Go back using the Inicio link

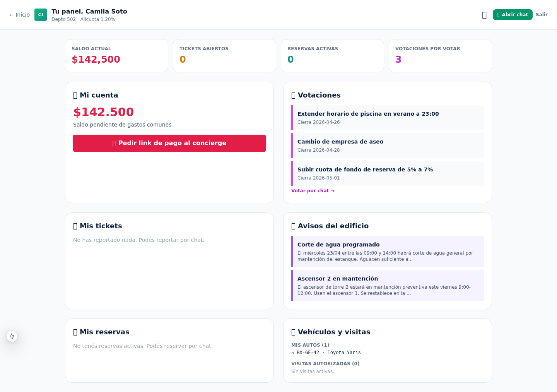point(20,15)
